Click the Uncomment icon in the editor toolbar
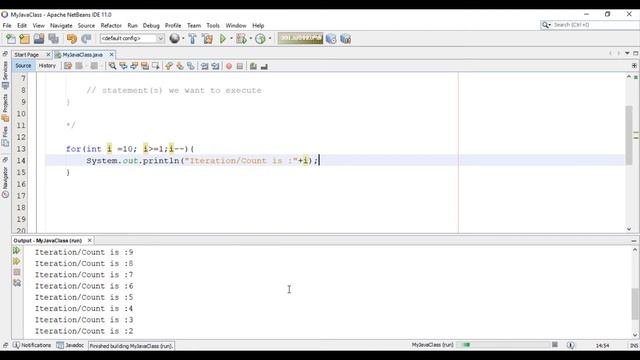The height and width of the screenshot is (360, 640). (264, 66)
